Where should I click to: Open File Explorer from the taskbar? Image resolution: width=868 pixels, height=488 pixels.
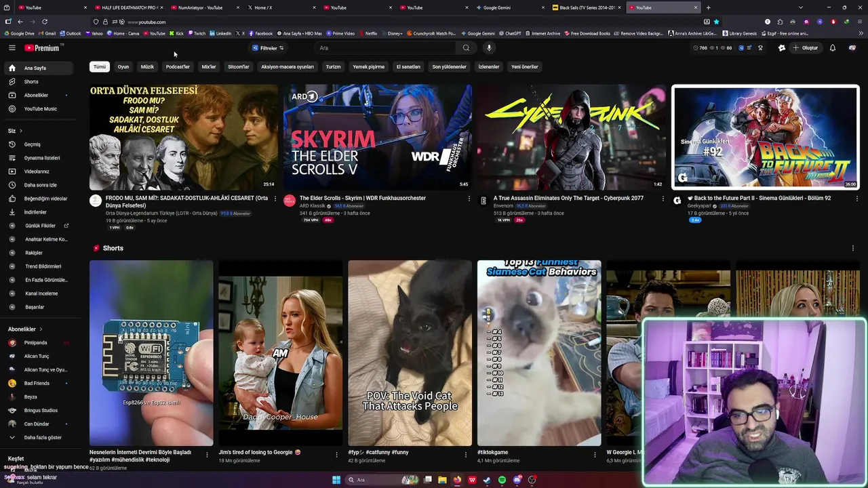tap(442, 480)
